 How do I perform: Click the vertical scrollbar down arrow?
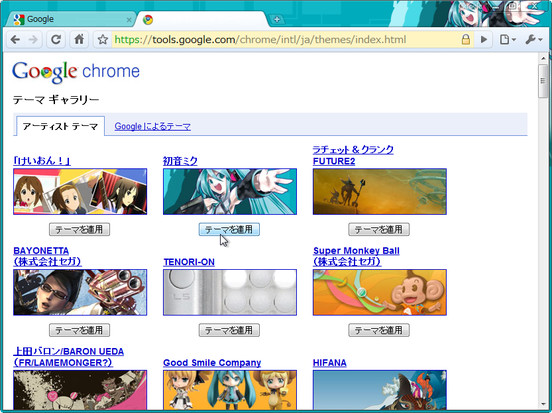point(543,404)
